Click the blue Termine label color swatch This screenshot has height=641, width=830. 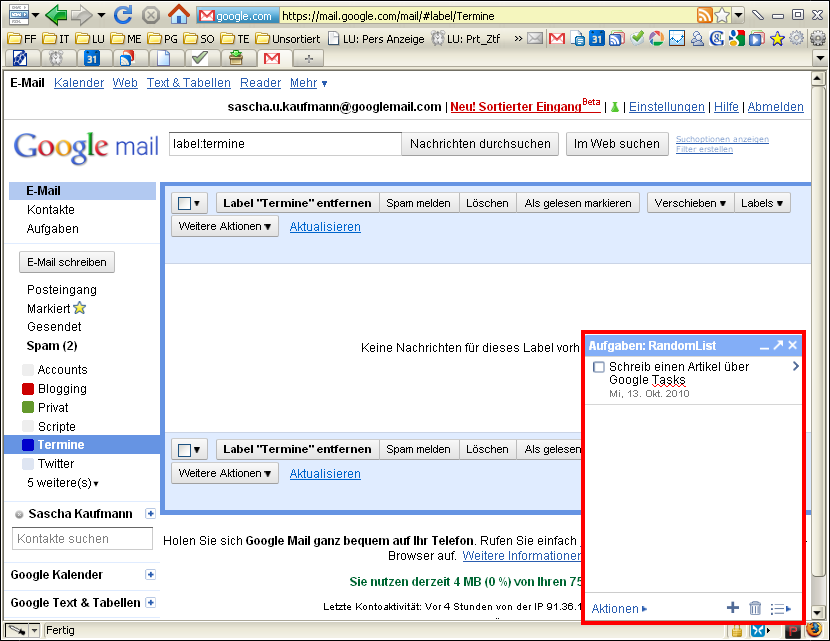tap(28, 445)
